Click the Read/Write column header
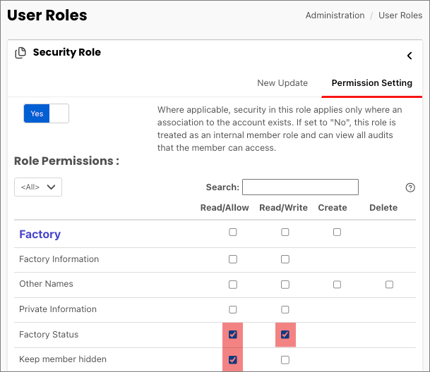 (x=283, y=208)
